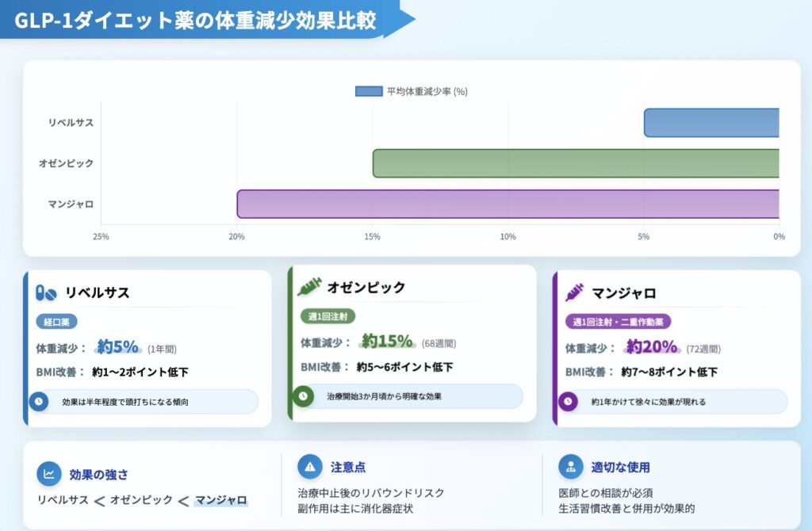Click the リベルサス card heading
The image size is (812, 531).
(x=98, y=293)
